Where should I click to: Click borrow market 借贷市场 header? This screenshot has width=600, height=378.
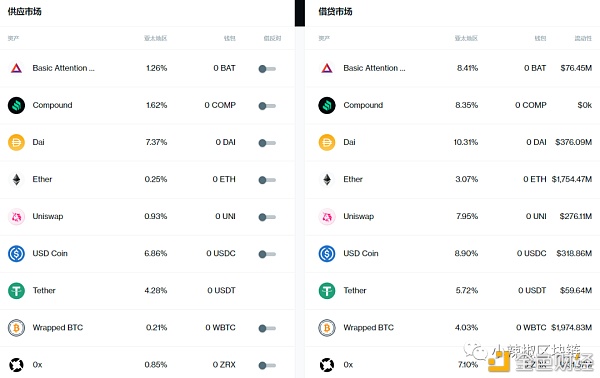click(x=335, y=11)
